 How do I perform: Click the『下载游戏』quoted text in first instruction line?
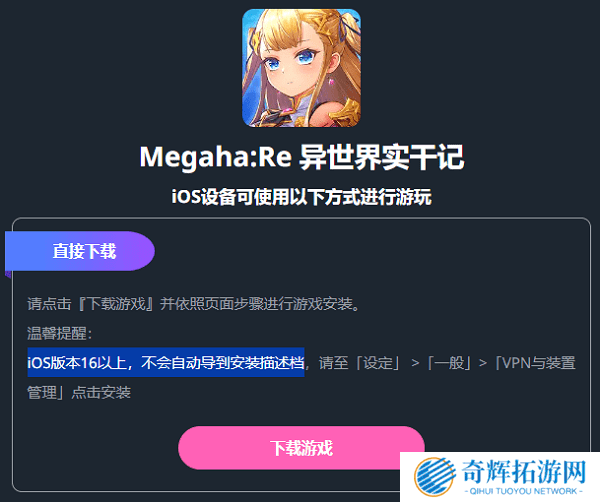click(x=116, y=304)
